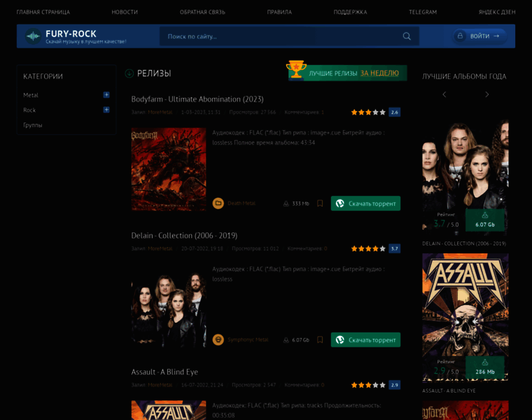Image resolution: width=532 pixels, height=420 pixels.
Task: Open Delain band photo thumbnail in releases
Action: [169, 306]
